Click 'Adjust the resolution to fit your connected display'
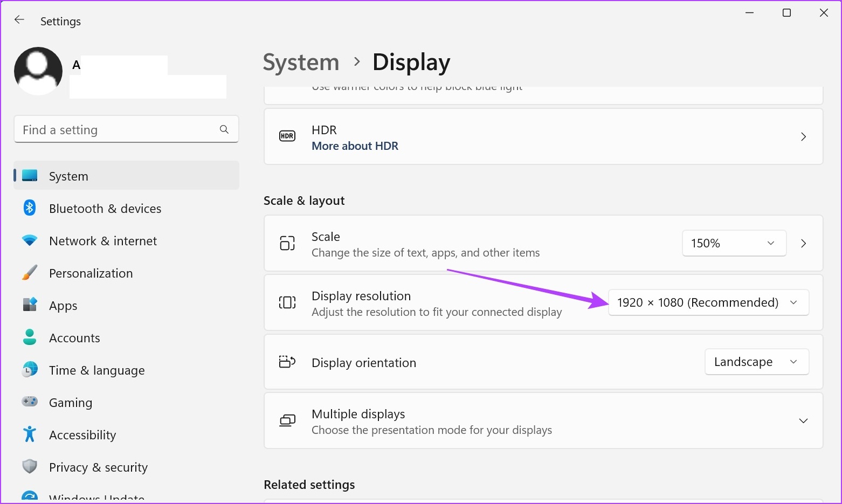Image resolution: width=842 pixels, height=504 pixels. (x=437, y=312)
